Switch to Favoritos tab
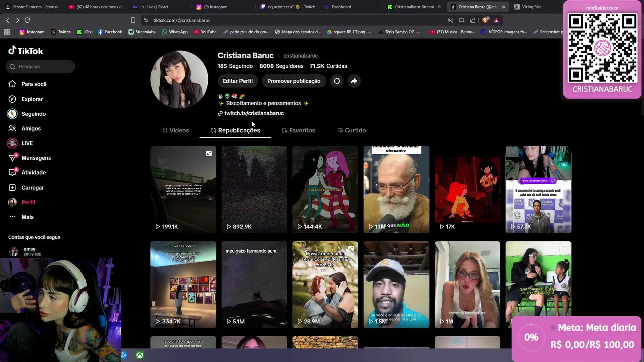644x362 pixels. [298, 130]
